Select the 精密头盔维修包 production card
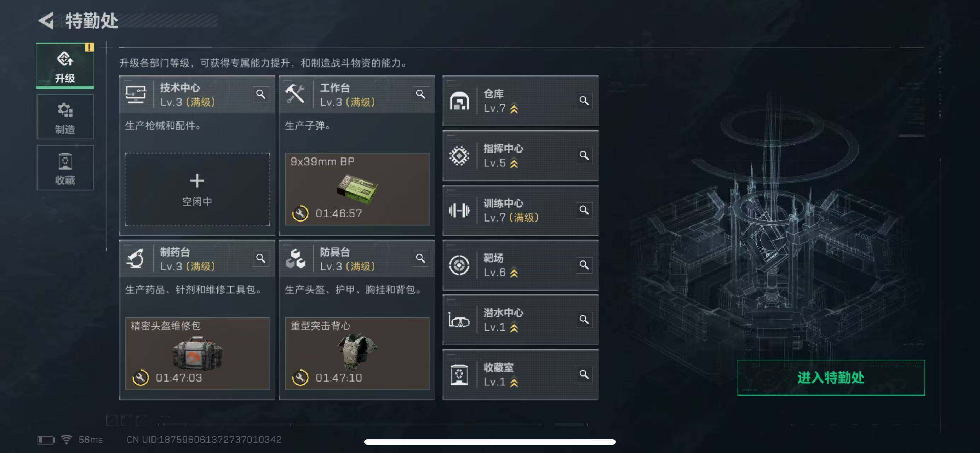The width and height of the screenshot is (980, 453). pos(197,353)
